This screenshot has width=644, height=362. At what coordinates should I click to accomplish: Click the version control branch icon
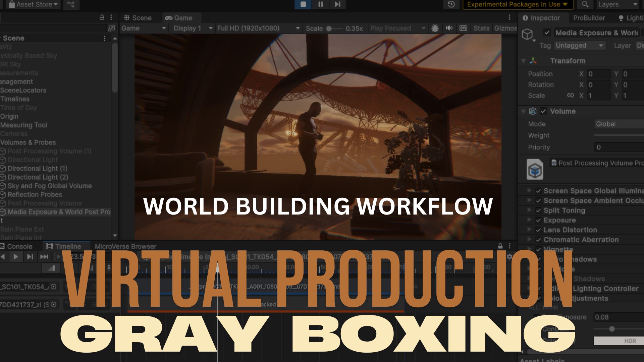coord(71,4)
